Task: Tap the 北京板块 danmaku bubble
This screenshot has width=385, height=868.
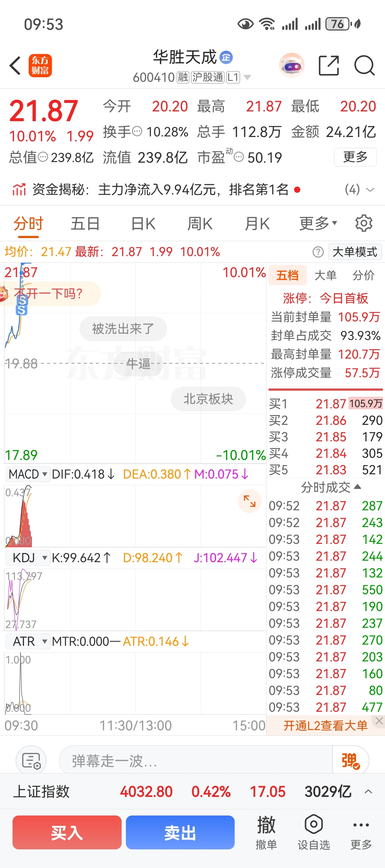Action: click(x=208, y=399)
